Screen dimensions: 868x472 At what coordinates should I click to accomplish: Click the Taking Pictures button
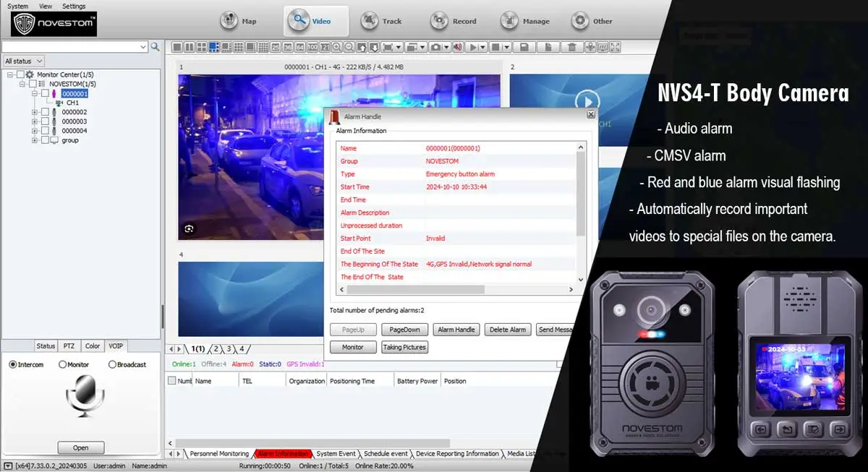tap(404, 347)
